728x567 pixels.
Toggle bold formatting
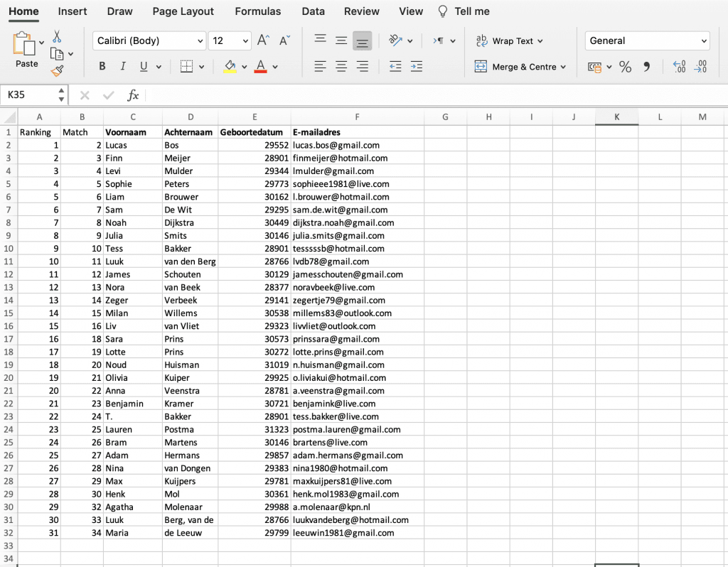(102, 66)
